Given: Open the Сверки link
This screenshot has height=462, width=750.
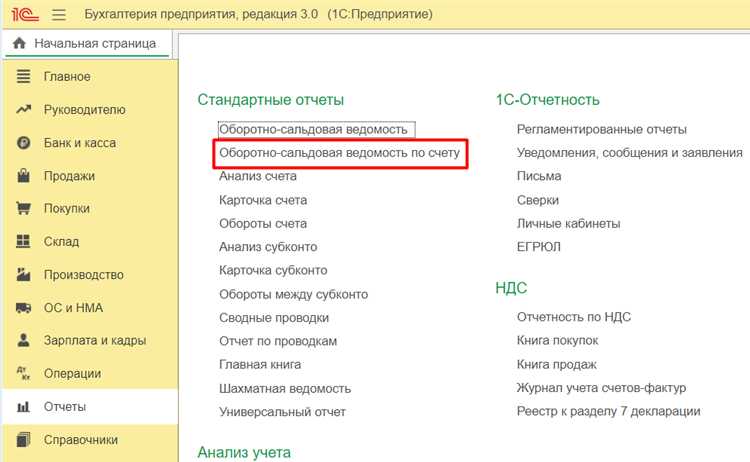Looking at the screenshot, I should click(538, 200).
